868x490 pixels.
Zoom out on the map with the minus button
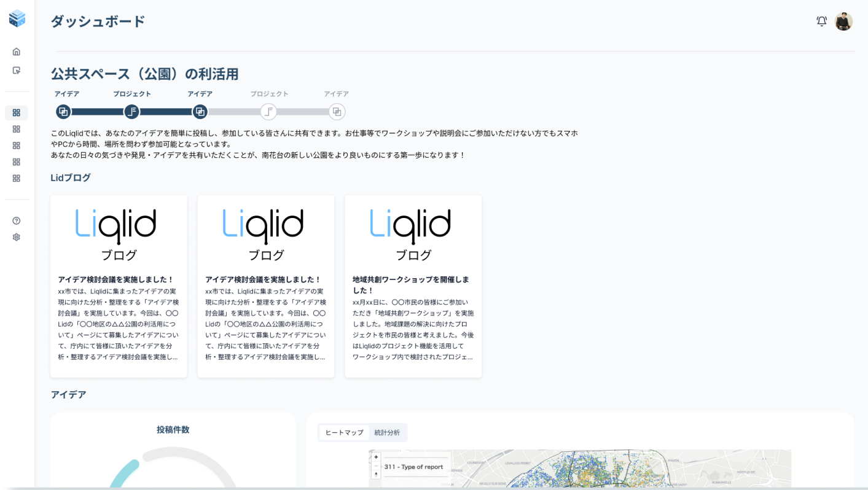[377, 466]
